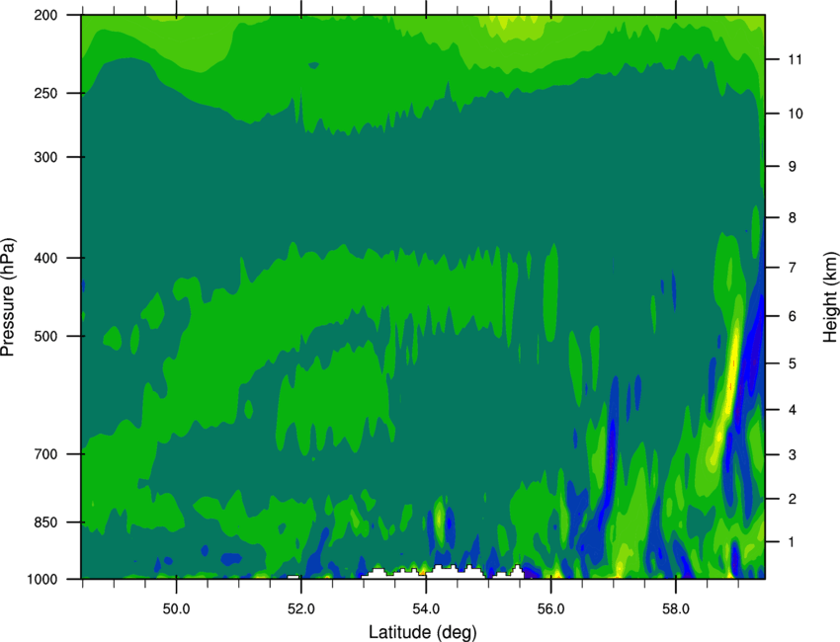Click the 7 km height label
Screen dimensions: 840x642
pyautogui.click(x=793, y=268)
